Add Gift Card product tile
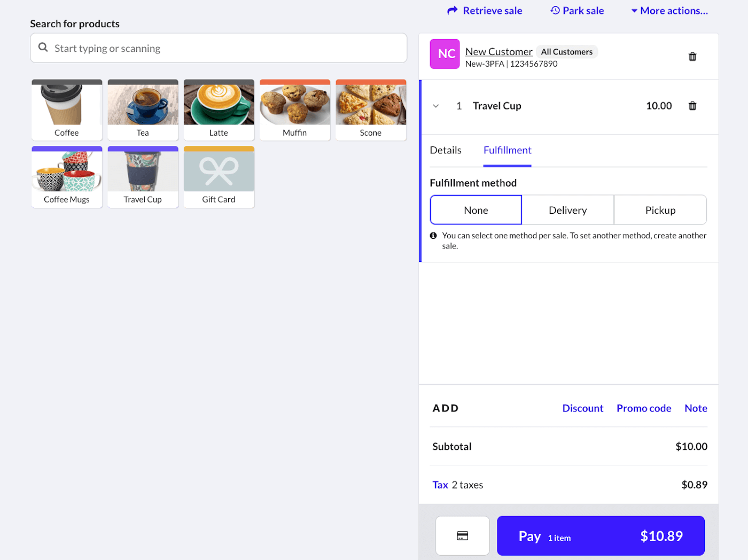 coord(219,177)
